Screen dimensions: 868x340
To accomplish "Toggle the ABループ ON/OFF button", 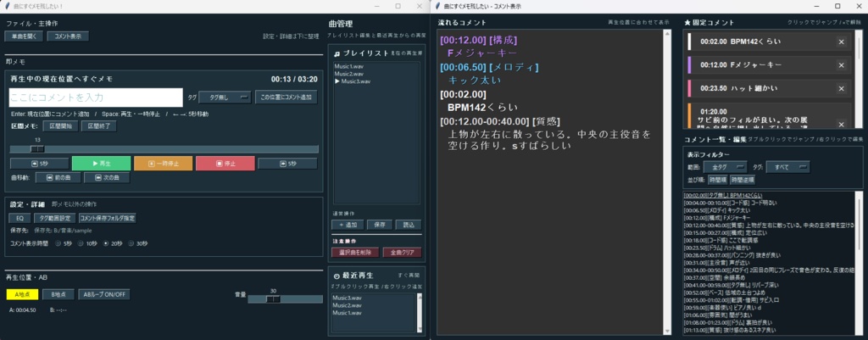I will [x=104, y=294].
